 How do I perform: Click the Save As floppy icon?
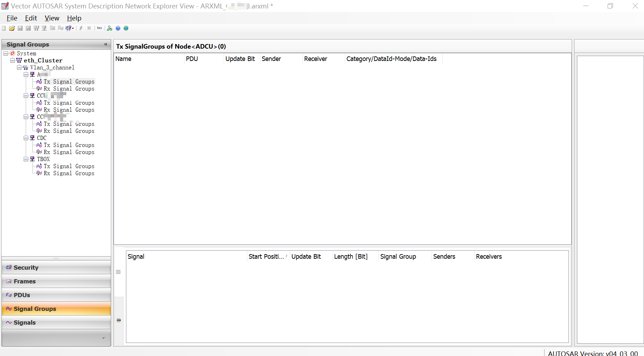[28, 28]
